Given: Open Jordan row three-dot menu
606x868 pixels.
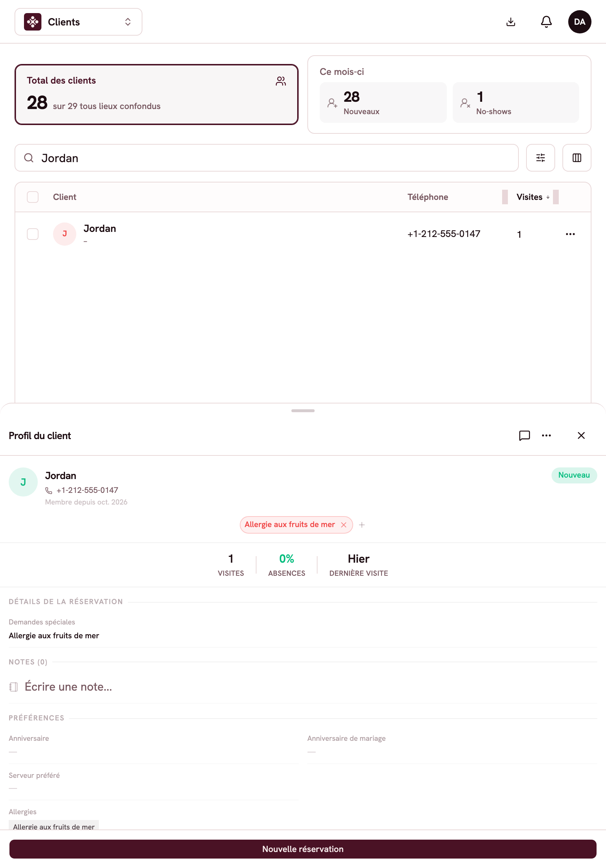Looking at the screenshot, I should pos(570,234).
